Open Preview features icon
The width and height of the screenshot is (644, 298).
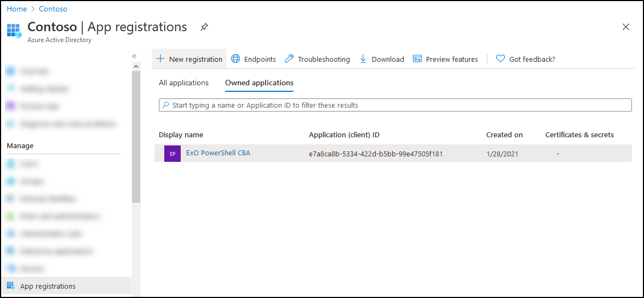[x=417, y=59]
